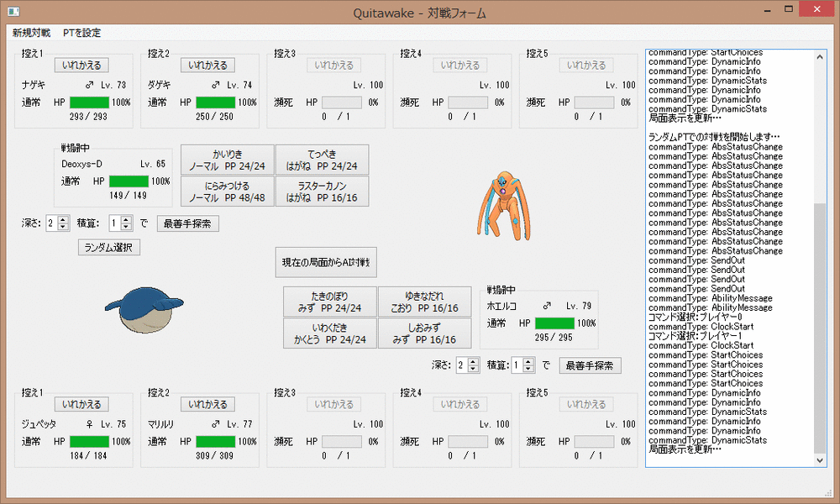
Task: Click the ランダム選択 button
Action: pos(108,248)
